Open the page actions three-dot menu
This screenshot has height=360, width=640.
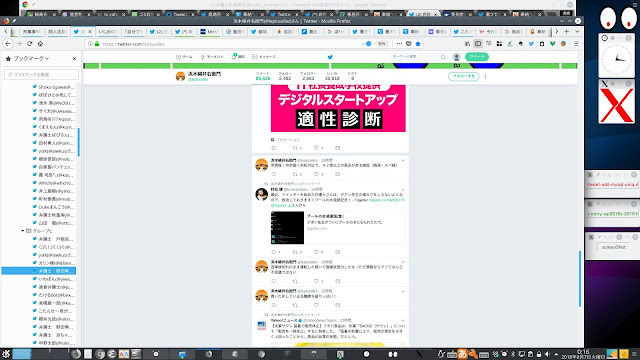(x=399, y=44)
